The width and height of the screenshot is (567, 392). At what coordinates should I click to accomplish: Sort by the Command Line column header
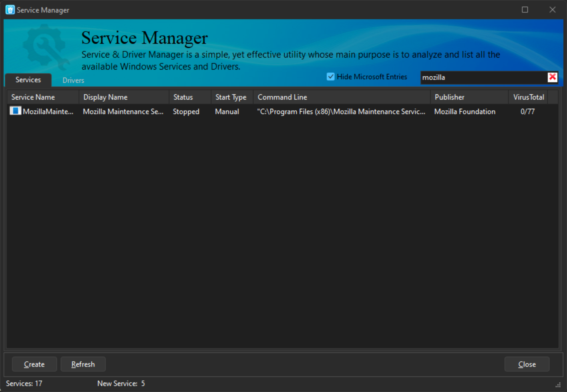pos(342,97)
